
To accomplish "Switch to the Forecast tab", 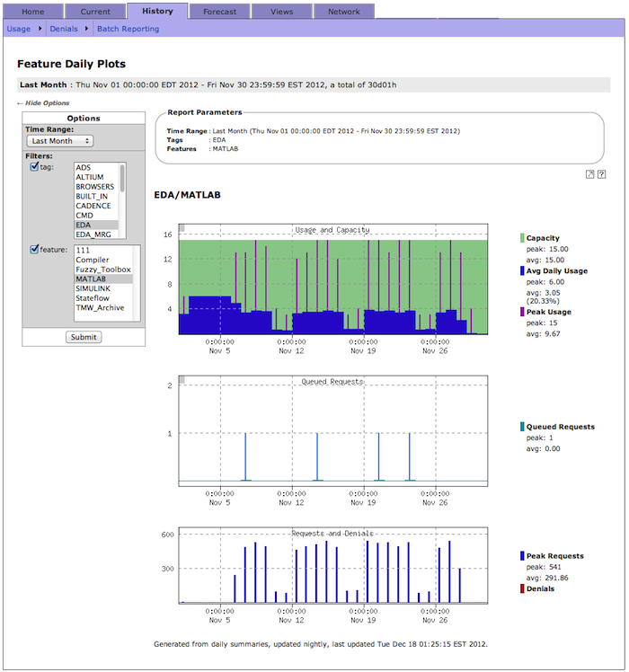I will [x=219, y=12].
